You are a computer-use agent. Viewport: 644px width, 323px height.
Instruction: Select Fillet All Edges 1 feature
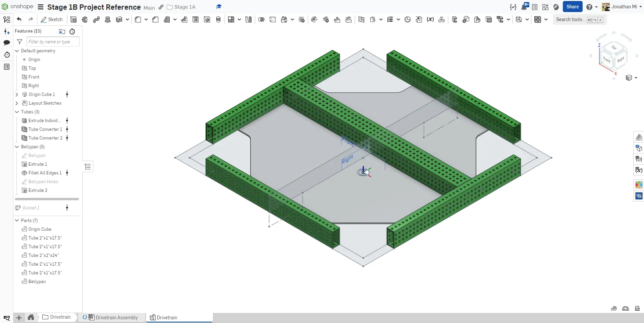(x=45, y=173)
